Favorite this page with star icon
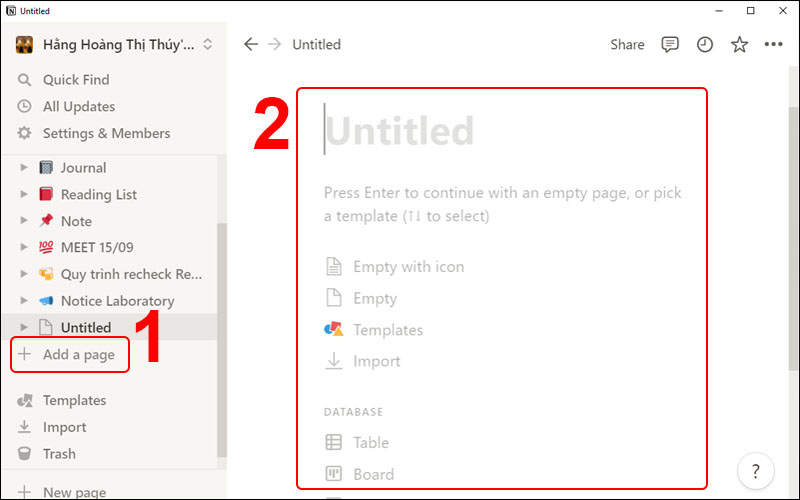 [739, 44]
